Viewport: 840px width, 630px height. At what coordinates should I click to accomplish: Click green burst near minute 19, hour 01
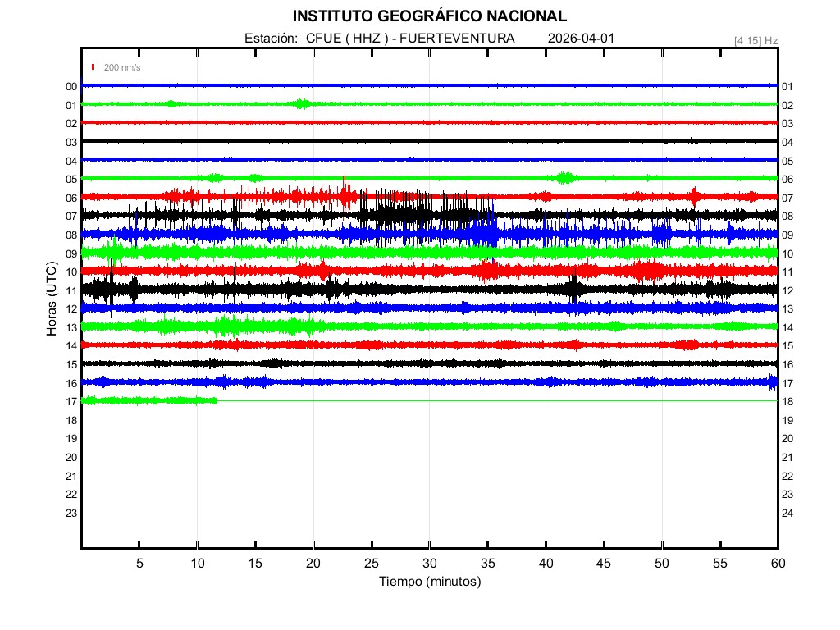tap(302, 104)
